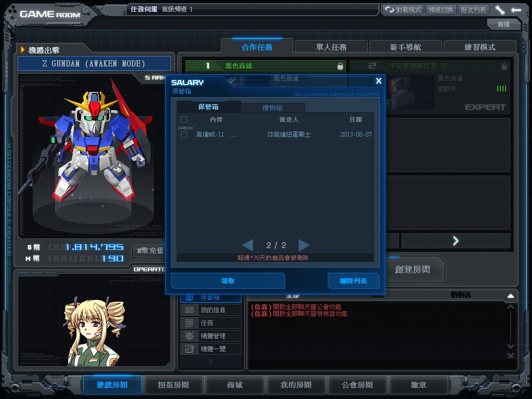
Task: Tick the checkbox for 高達MK-II item
Action: pyautogui.click(x=183, y=135)
